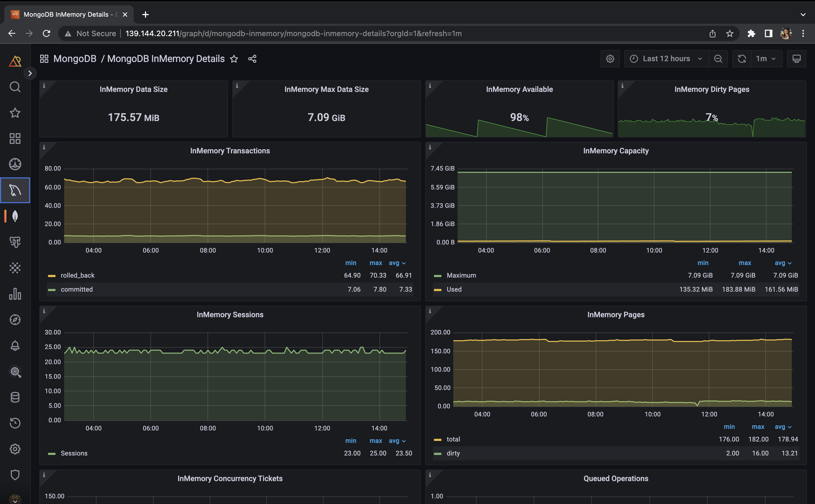Image resolution: width=815 pixels, height=504 pixels.
Task: Open Starred dashboards in the sidebar
Action: point(15,113)
